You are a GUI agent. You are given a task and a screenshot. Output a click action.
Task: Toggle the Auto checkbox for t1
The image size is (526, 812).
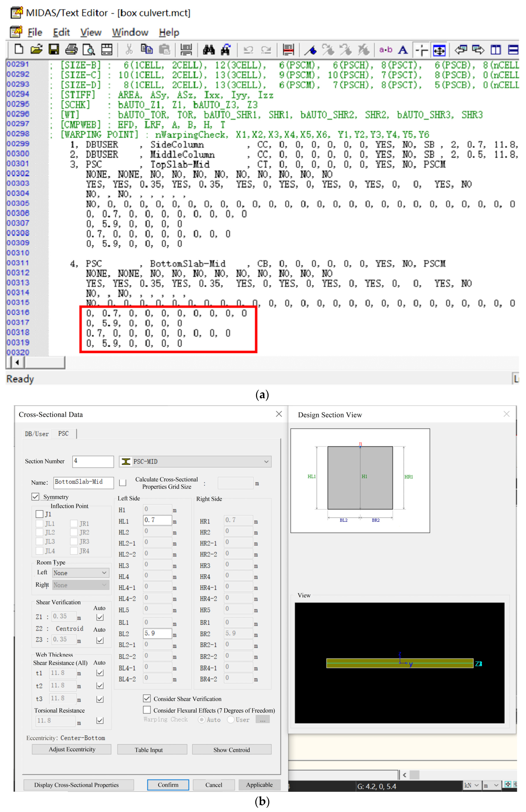[x=100, y=673]
